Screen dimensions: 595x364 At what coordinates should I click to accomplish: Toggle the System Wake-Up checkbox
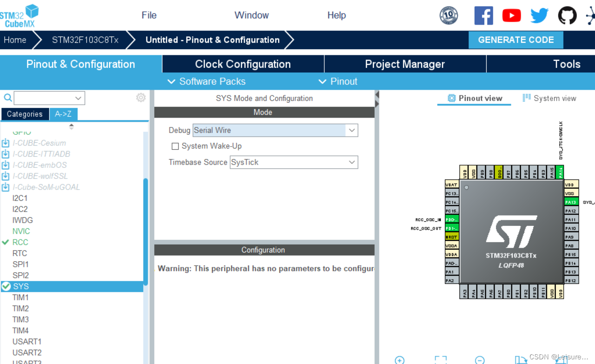[175, 146]
